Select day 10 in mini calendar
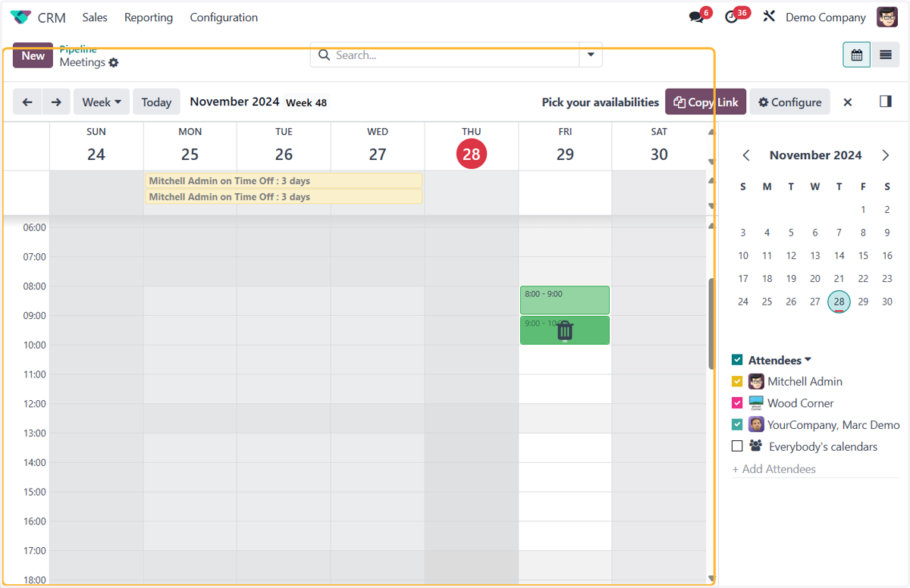Viewport: 910px width, 588px height. [x=743, y=255]
